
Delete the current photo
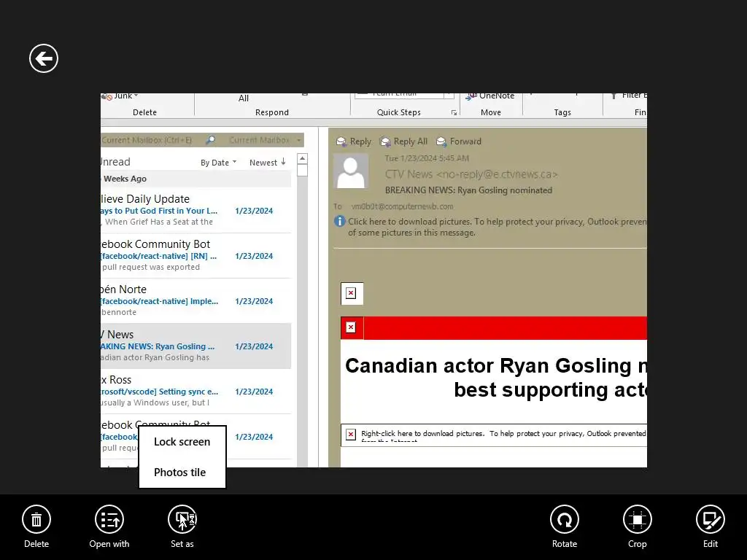pyautogui.click(x=36, y=526)
